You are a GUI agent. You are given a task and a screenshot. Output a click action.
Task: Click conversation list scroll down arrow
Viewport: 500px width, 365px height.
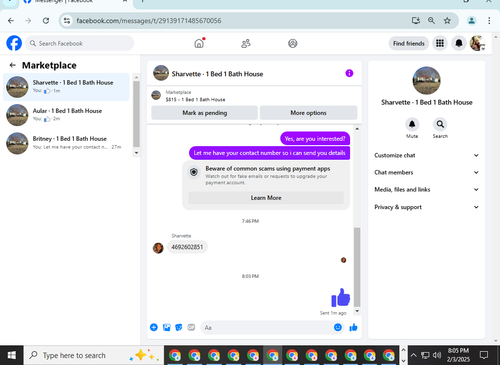[x=136, y=153]
